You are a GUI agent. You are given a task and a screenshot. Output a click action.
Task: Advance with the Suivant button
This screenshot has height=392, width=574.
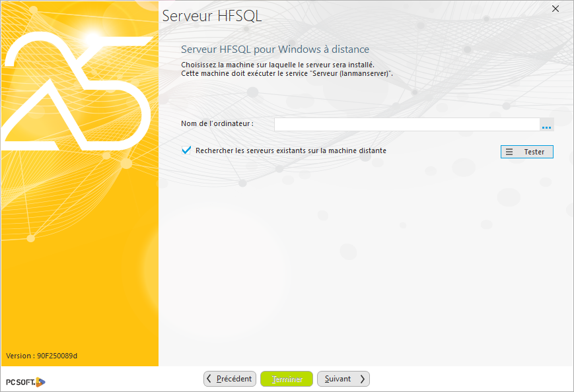click(343, 379)
